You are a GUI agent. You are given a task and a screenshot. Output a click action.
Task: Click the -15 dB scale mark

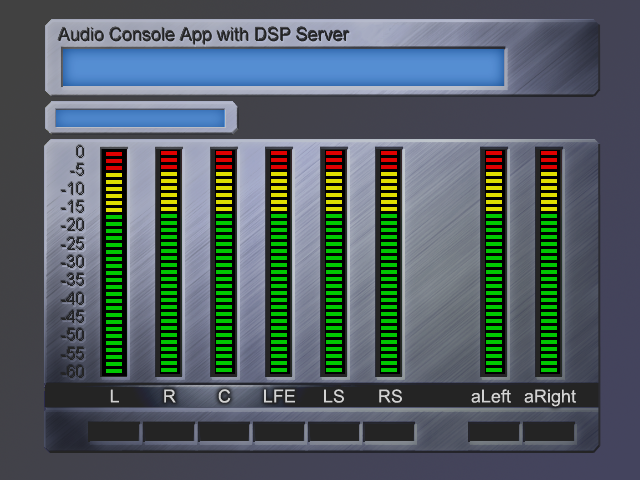coord(73,207)
